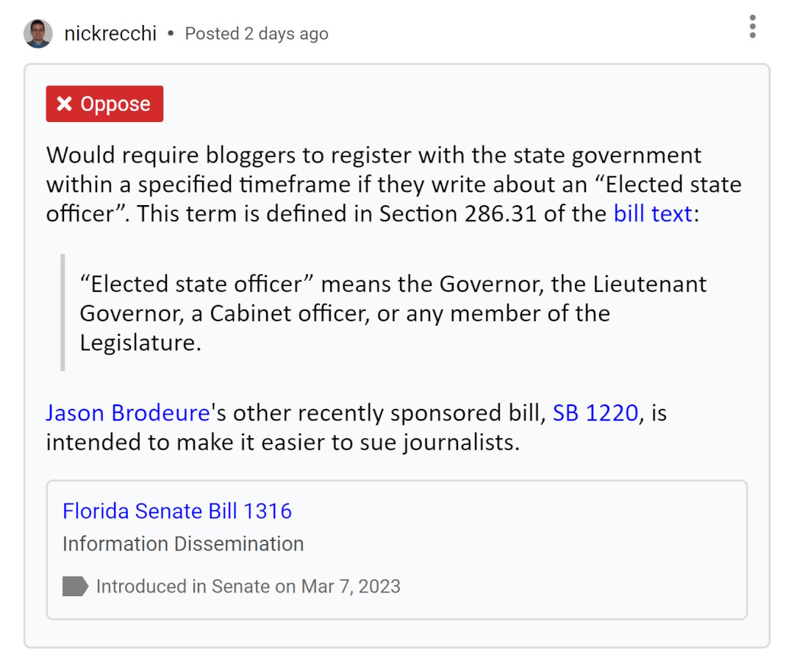This screenshot has width=794, height=672.
Task: Click the text about suing journalists
Action: tap(282, 443)
